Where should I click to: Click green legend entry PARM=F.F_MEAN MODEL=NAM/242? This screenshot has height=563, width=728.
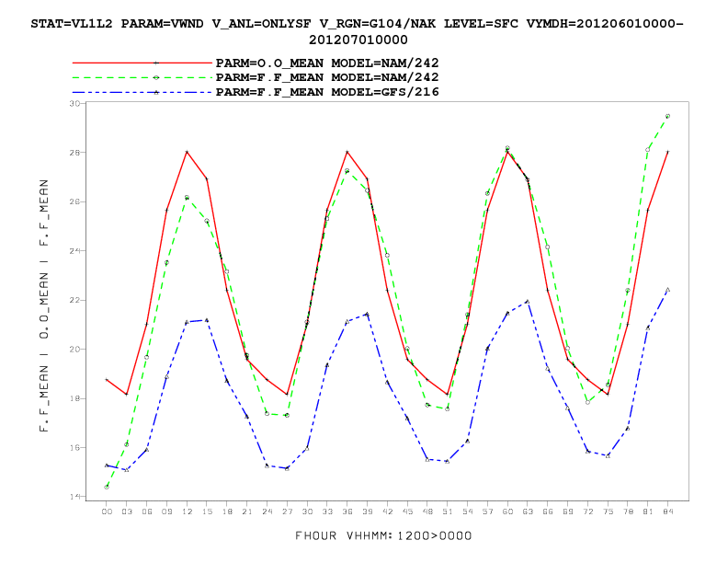pyautogui.click(x=327, y=77)
